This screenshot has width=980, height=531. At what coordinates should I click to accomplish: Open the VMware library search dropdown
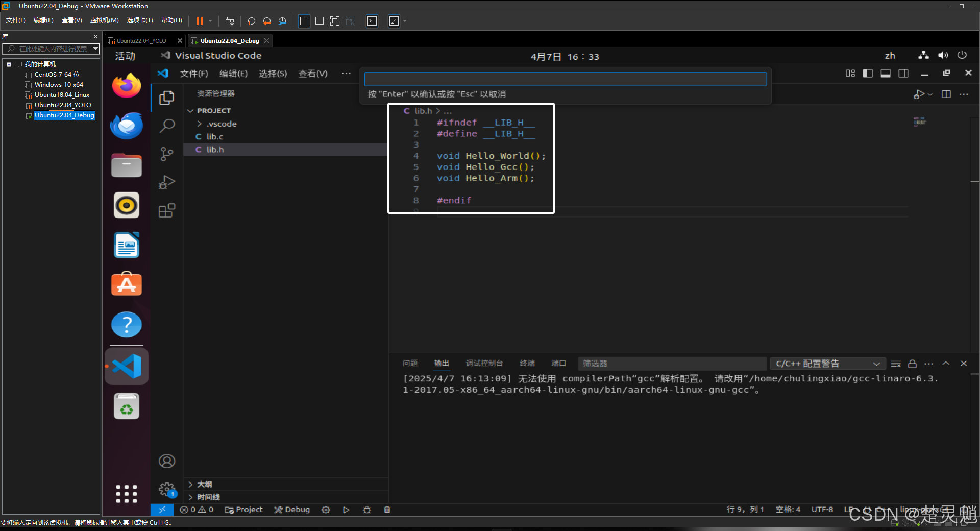tap(95, 49)
